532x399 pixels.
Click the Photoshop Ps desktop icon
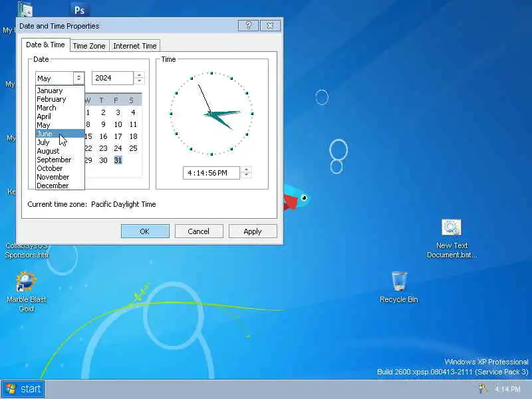point(79,9)
